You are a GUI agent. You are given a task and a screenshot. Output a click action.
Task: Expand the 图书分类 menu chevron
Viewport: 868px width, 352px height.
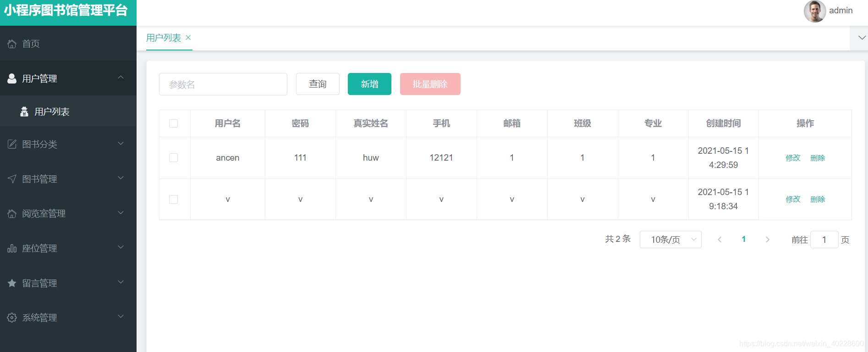click(121, 143)
